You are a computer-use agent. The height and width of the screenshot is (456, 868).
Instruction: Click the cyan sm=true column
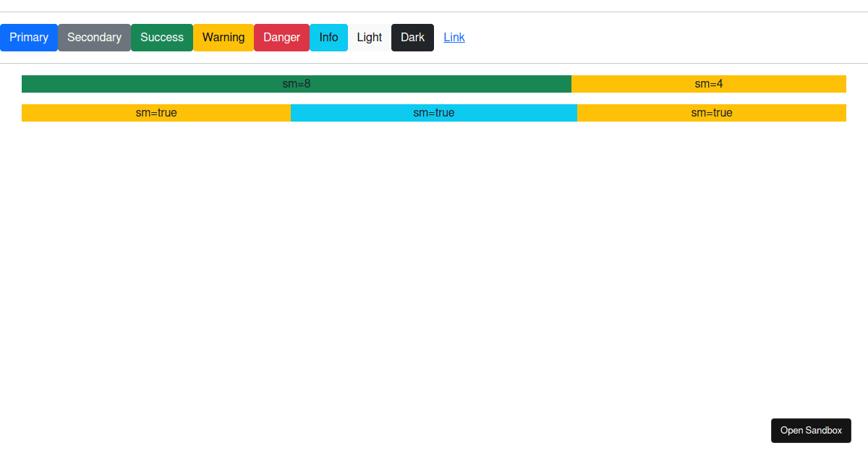click(434, 112)
